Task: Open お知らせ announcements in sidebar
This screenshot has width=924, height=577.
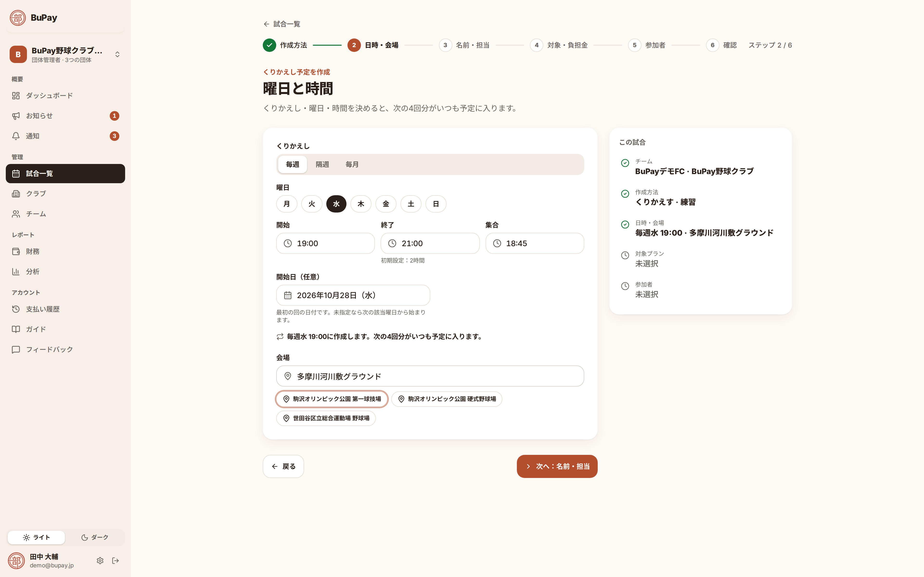Action: [x=65, y=116]
